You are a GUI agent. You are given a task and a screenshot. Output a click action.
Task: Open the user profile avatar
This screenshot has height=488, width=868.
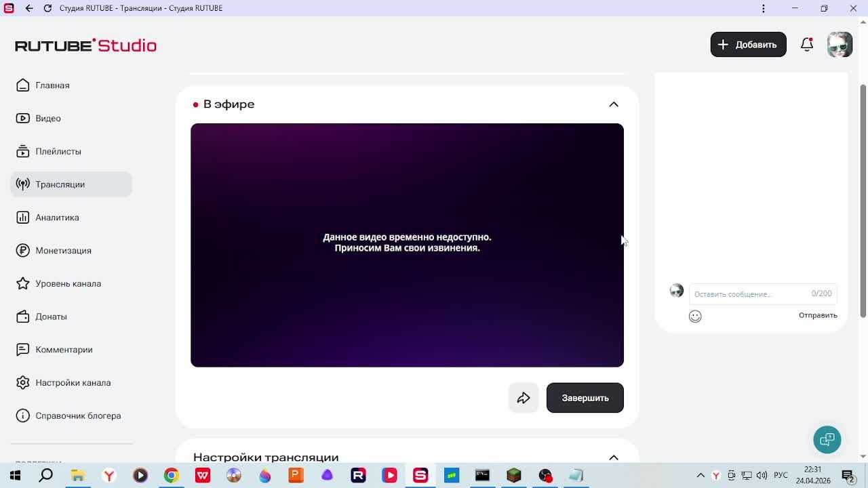(x=840, y=45)
